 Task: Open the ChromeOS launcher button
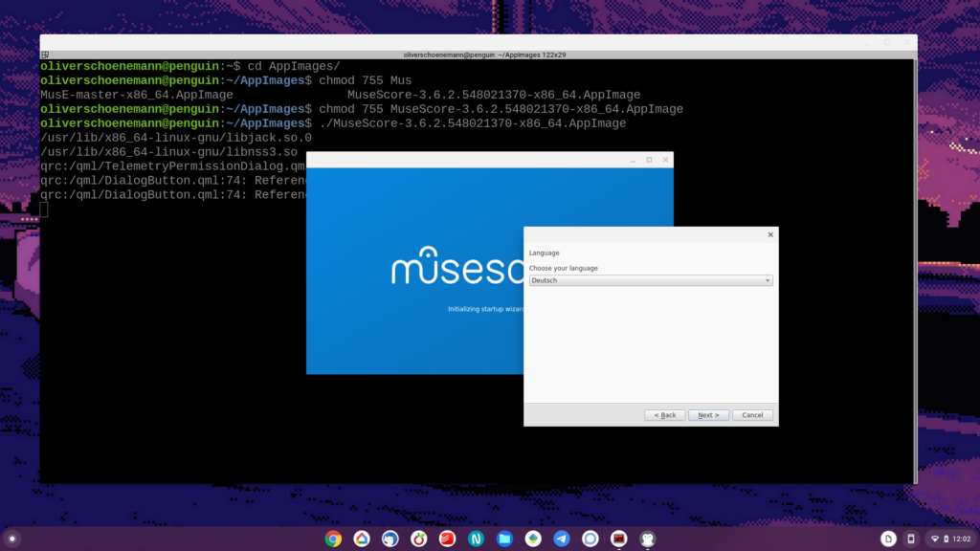click(11, 539)
